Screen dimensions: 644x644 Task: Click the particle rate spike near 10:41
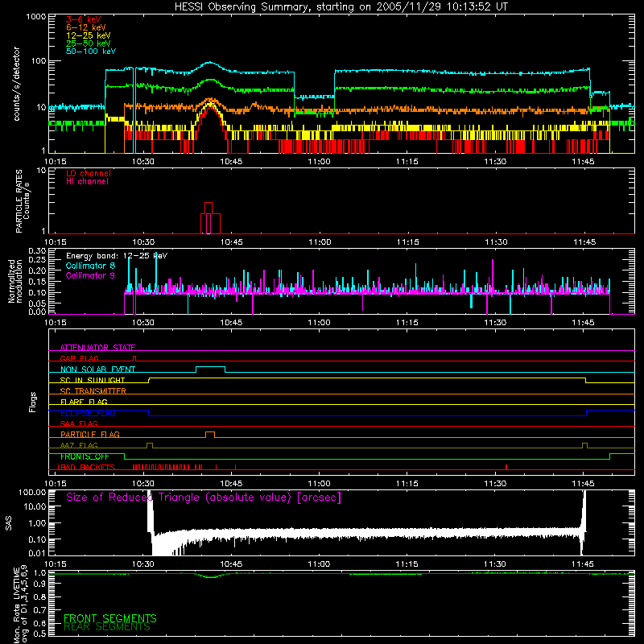[208, 217]
